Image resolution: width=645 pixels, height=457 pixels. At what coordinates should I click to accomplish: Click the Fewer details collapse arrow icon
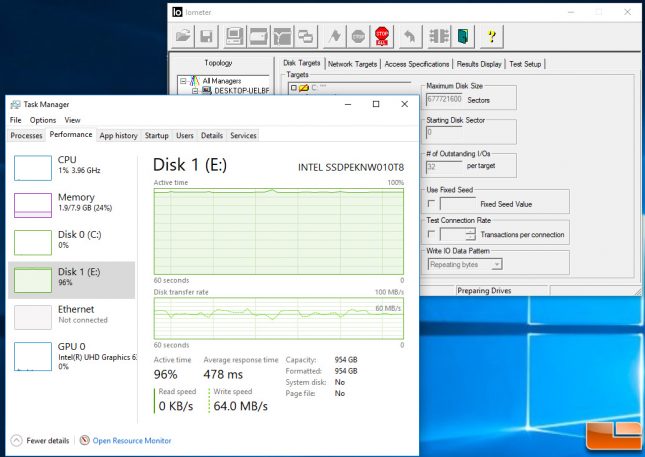(x=16, y=441)
